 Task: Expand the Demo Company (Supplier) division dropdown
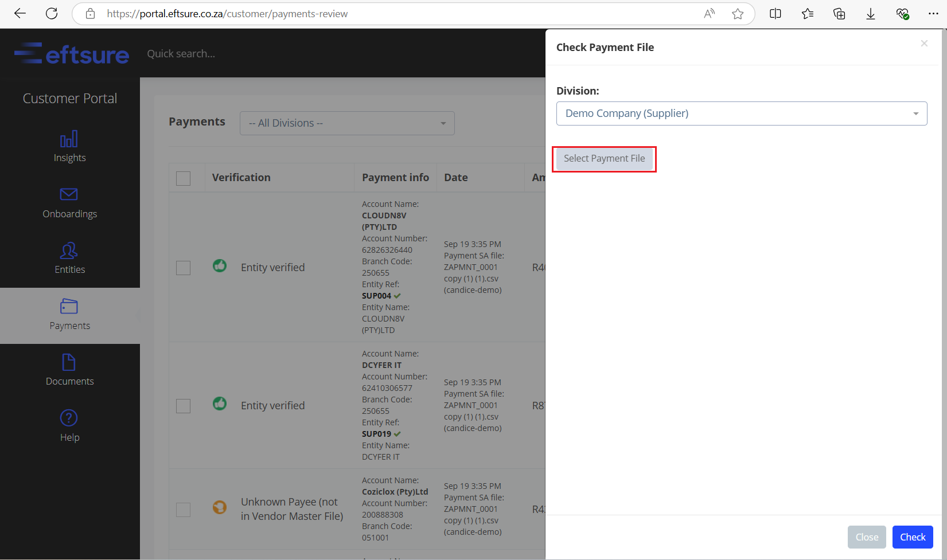pyautogui.click(x=742, y=113)
